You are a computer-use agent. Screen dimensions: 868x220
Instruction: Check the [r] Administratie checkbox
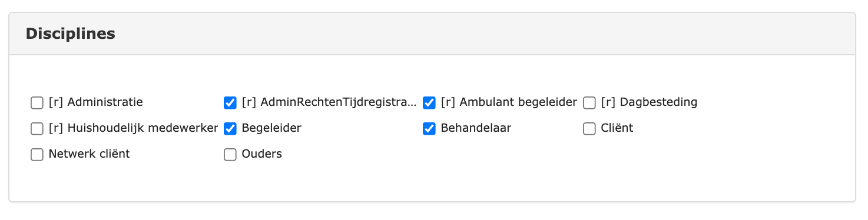tap(37, 103)
